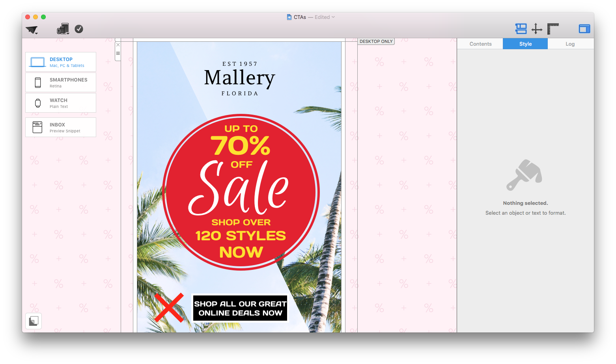616x364 pixels.
Task: Click the CTAs document icon in title bar
Action: pyautogui.click(x=289, y=17)
